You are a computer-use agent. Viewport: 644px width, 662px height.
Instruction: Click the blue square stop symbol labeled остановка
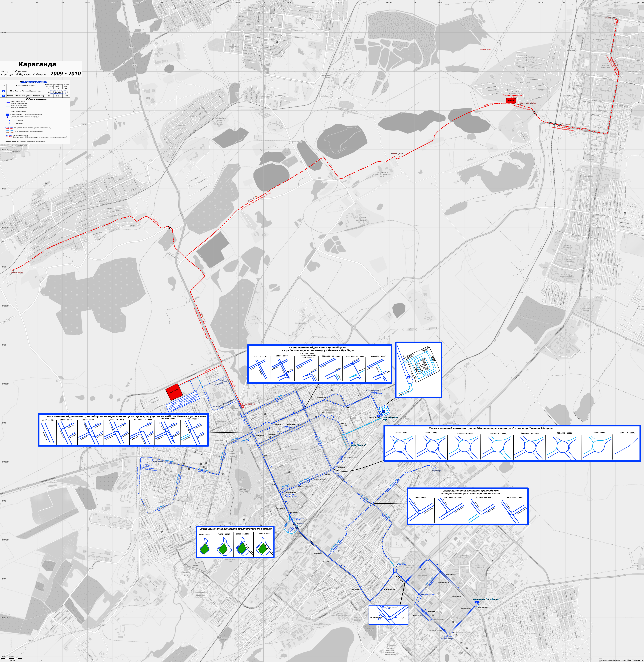click(x=9, y=120)
